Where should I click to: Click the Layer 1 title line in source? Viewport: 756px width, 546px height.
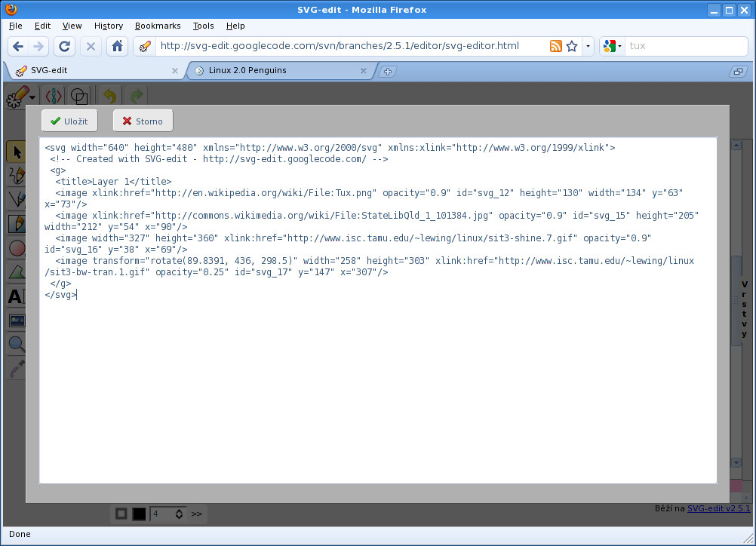[113, 182]
